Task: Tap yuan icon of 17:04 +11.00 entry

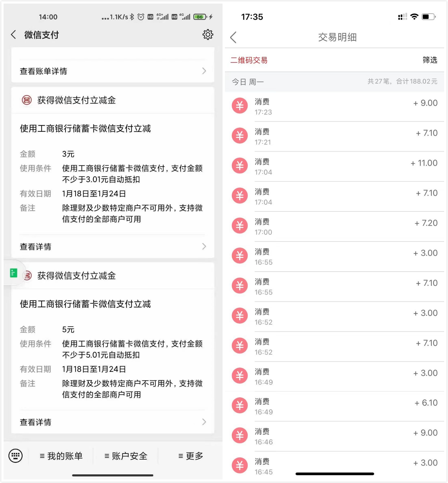Action: [240, 166]
